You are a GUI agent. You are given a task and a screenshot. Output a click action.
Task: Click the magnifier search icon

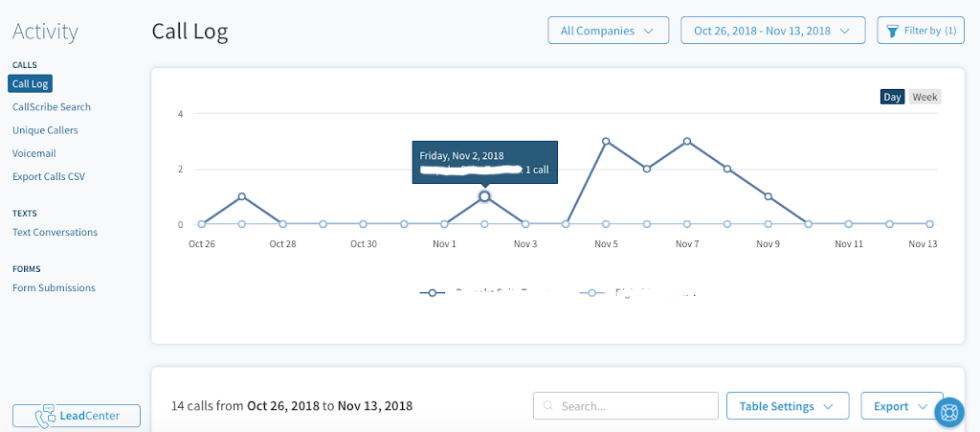[548, 406]
